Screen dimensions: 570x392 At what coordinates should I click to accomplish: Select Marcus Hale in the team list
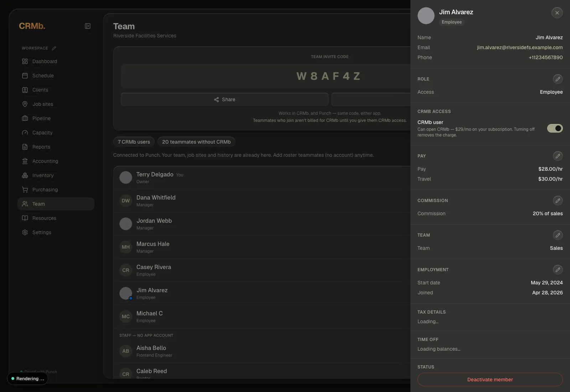[x=262, y=247]
